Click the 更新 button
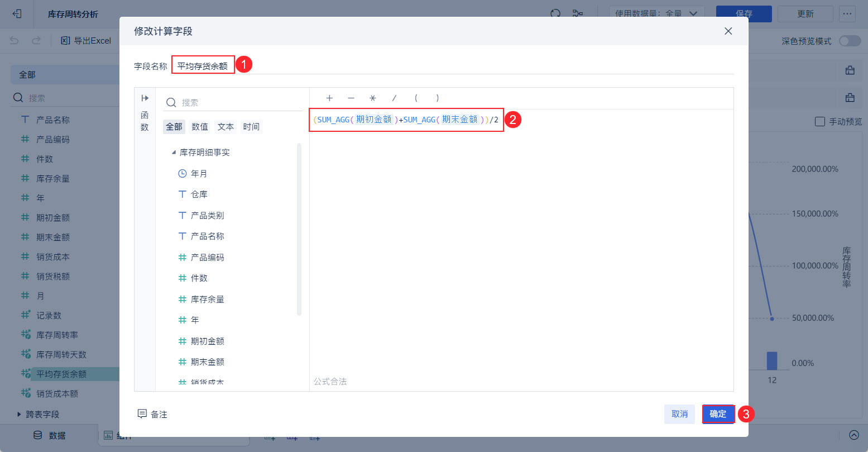This screenshot has width=868, height=452. pos(805,14)
